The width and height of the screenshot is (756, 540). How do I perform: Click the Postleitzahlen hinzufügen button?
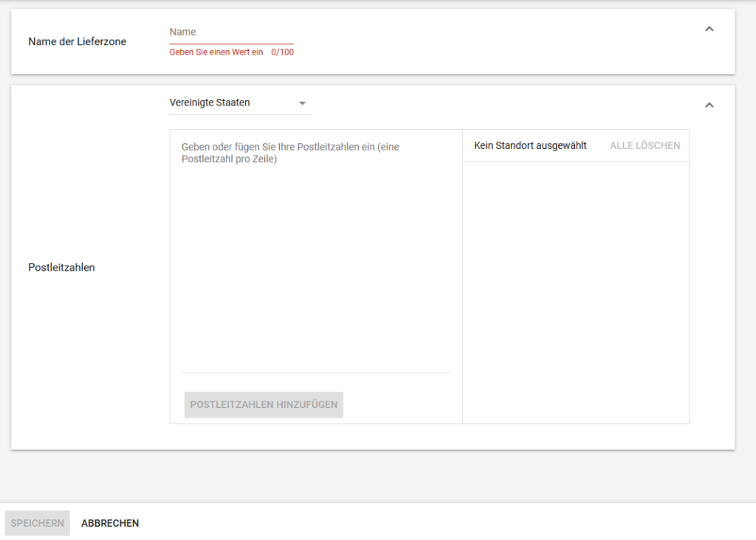264,405
